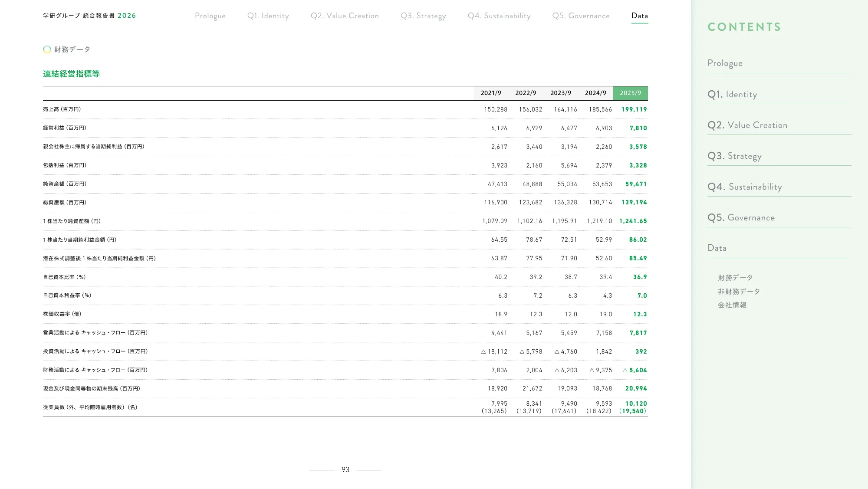Click the 7,810 ordinary profit value

point(638,128)
